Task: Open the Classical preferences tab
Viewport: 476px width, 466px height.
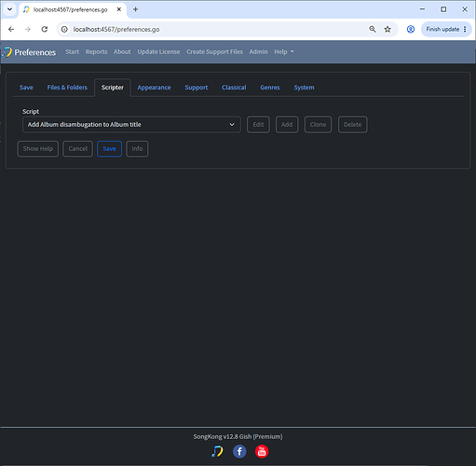Action: pyautogui.click(x=234, y=88)
